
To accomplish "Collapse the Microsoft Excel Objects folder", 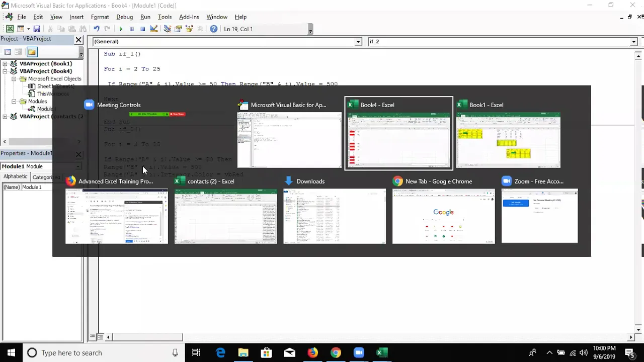I will click(x=14, y=79).
